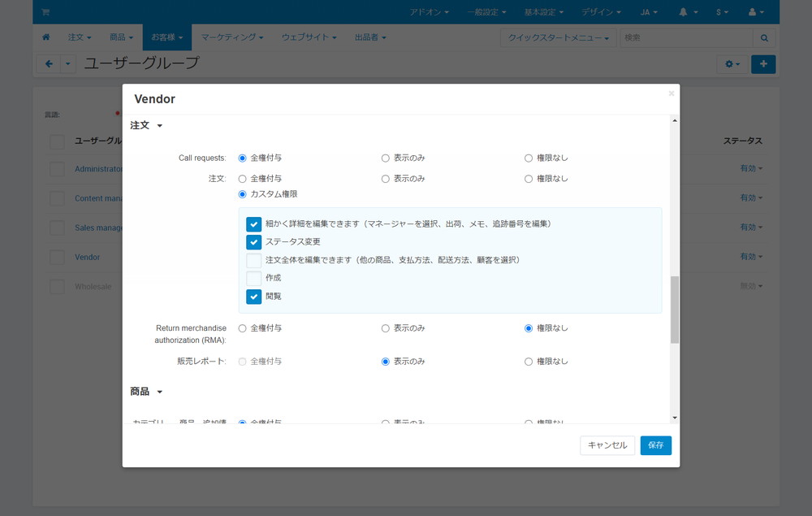Select 全権付与 for 注文 row
Screen dimensions: 812x516
click(x=242, y=179)
